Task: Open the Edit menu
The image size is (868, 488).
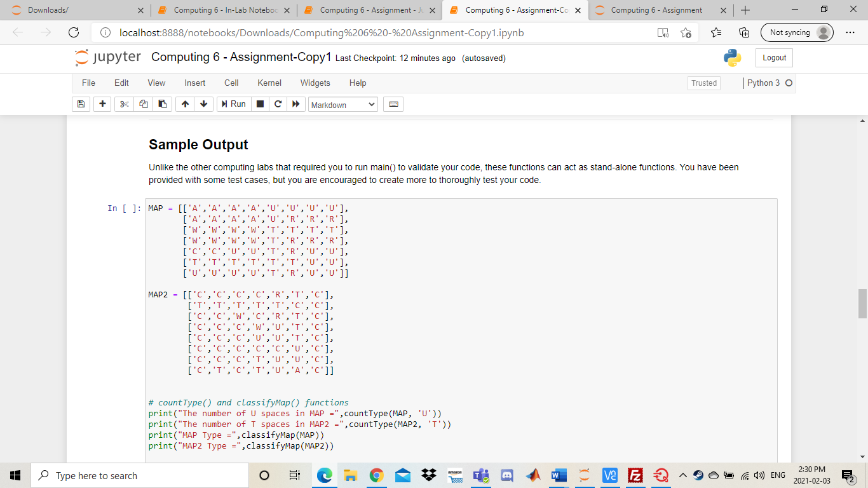Action: [x=121, y=83]
